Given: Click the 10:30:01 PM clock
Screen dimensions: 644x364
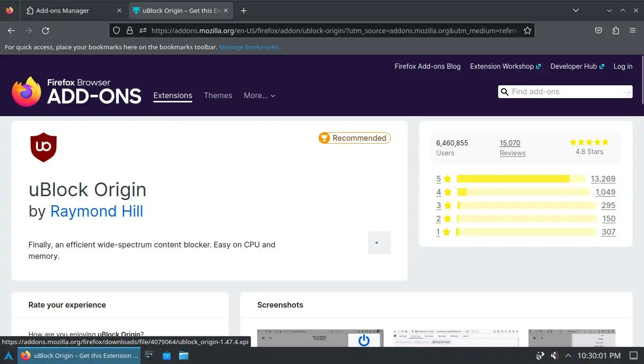Looking at the screenshot, I should [599, 355].
